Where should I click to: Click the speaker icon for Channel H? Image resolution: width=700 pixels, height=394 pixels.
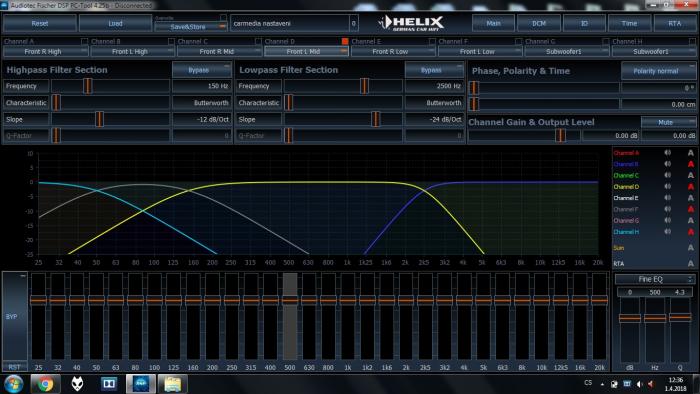coord(667,232)
